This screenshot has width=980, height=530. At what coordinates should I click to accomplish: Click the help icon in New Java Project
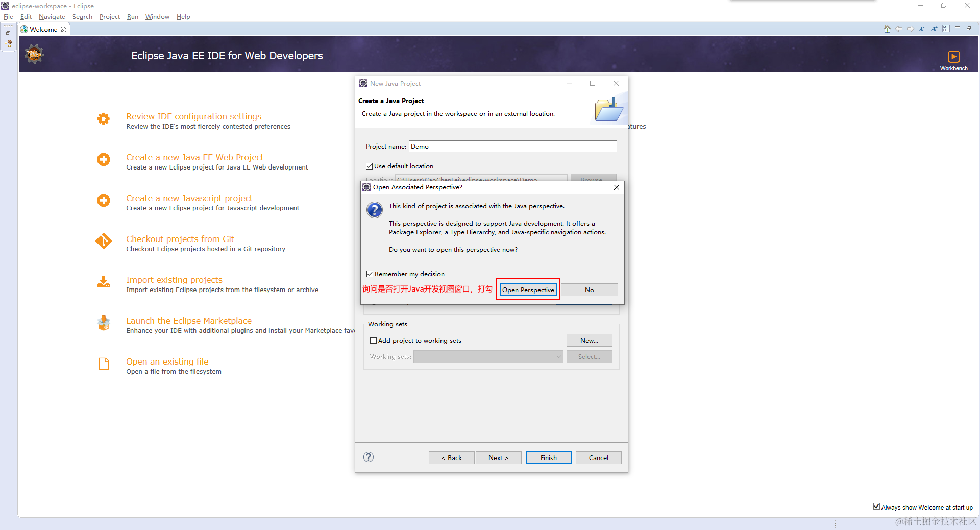369,457
